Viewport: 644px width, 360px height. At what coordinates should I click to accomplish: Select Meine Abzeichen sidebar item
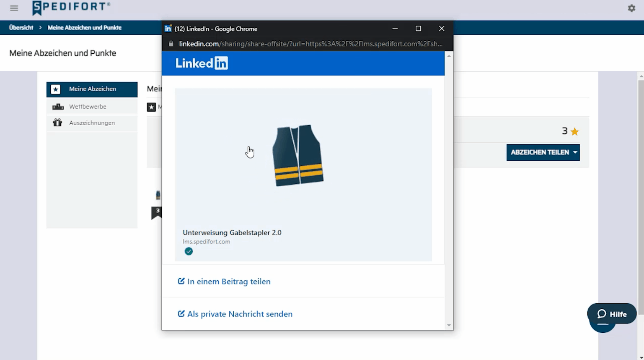(92, 89)
